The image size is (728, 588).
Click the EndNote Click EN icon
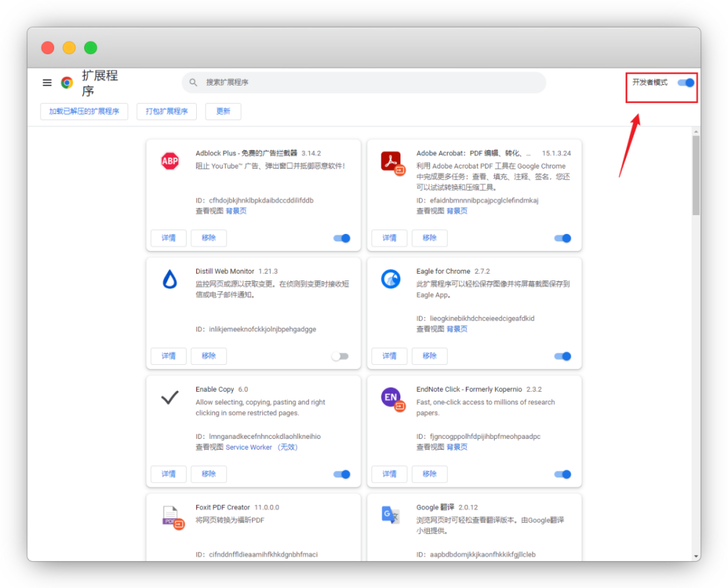392,399
